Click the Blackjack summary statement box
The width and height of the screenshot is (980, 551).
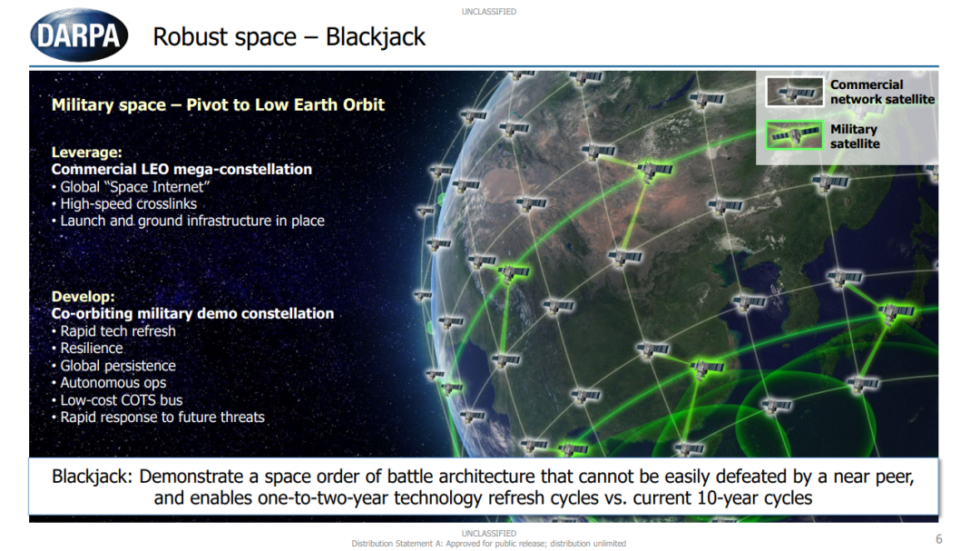click(x=483, y=487)
